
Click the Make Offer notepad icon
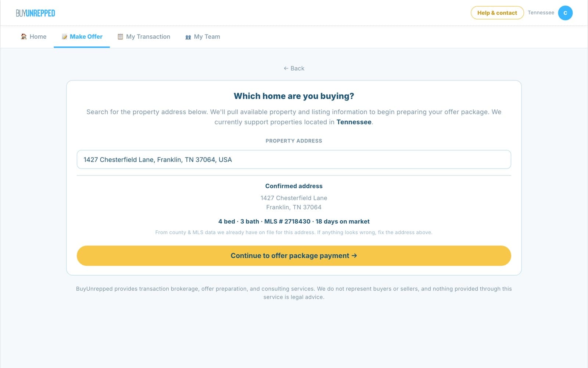(64, 36)
